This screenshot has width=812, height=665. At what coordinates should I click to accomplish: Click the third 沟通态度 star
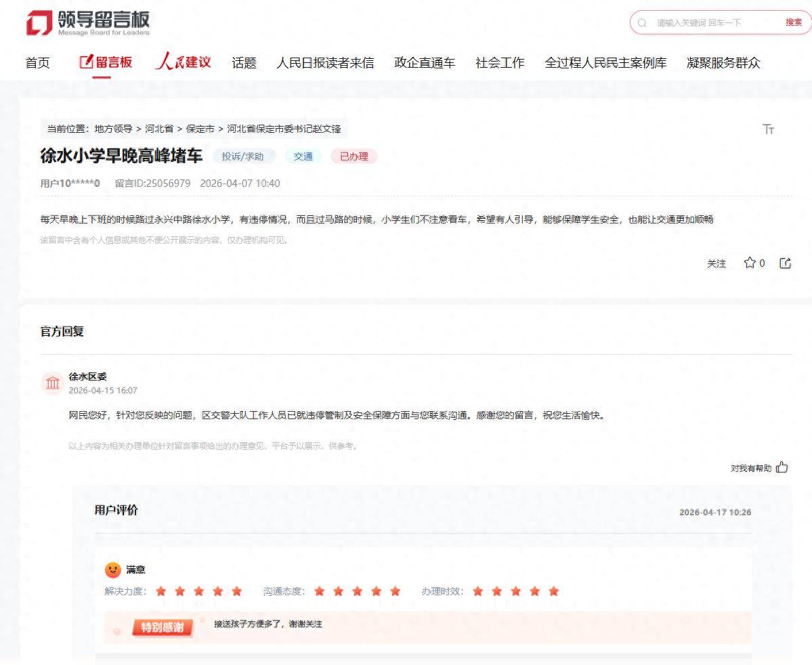[x=358, y=591]
